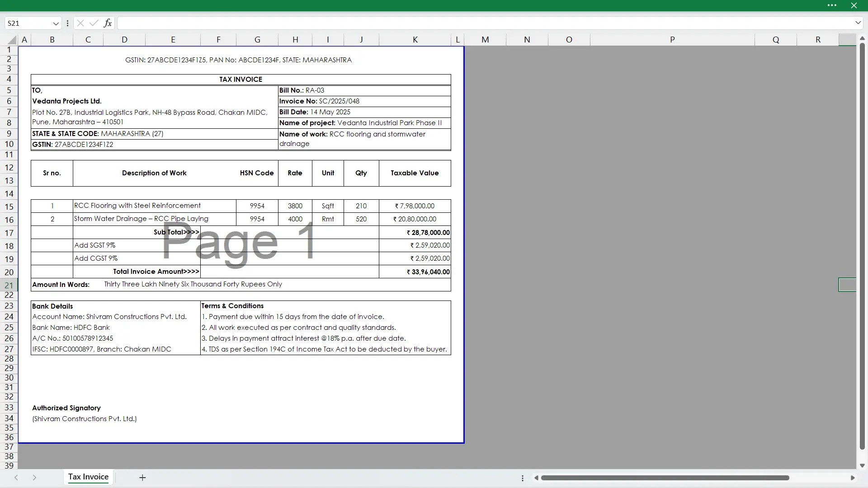Click sheet tab bar options dots
Screen dimensions: 868x488
pyautogui.click(x=523, y=478)
